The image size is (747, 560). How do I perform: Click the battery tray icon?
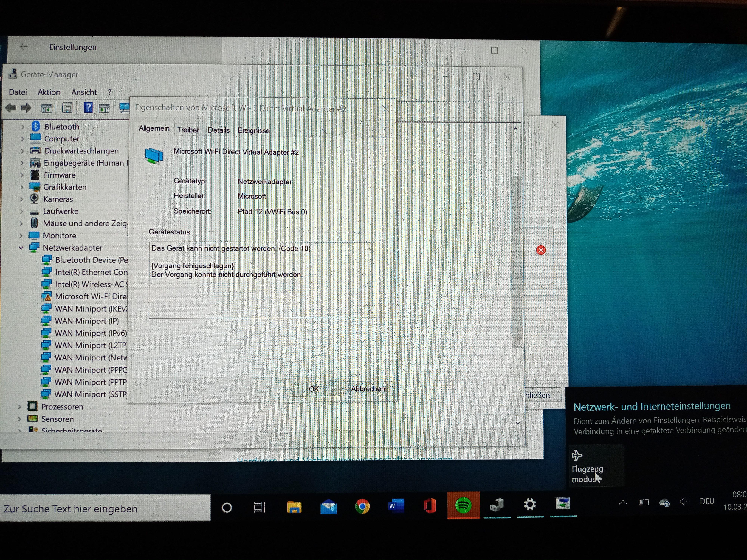(x=644, y=502)
